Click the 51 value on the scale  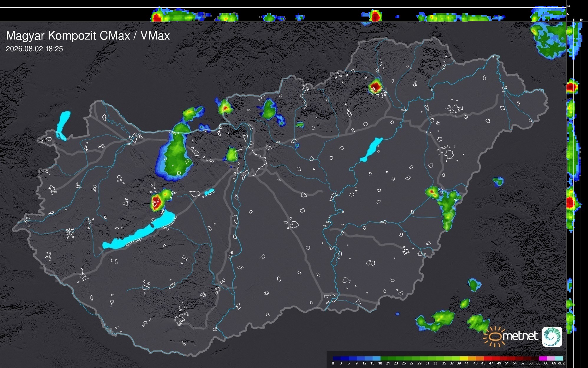507,363
